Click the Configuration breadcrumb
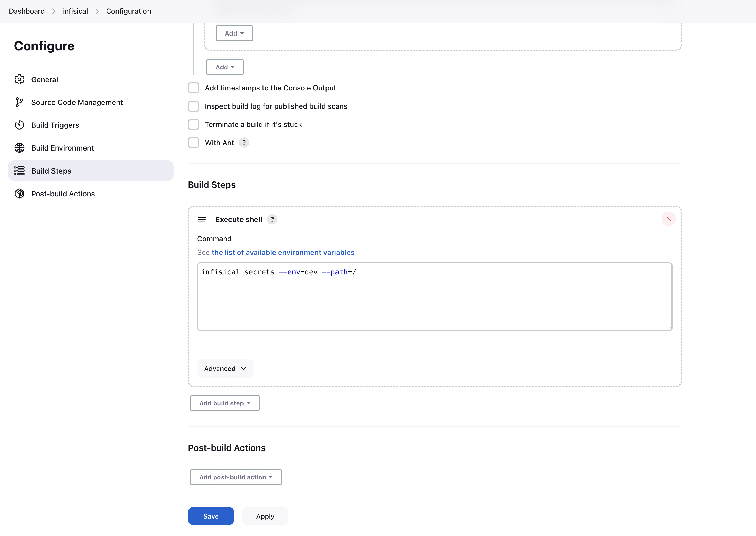Image resolution: width=756 pixels, height=536 pixels. [128, 11]
